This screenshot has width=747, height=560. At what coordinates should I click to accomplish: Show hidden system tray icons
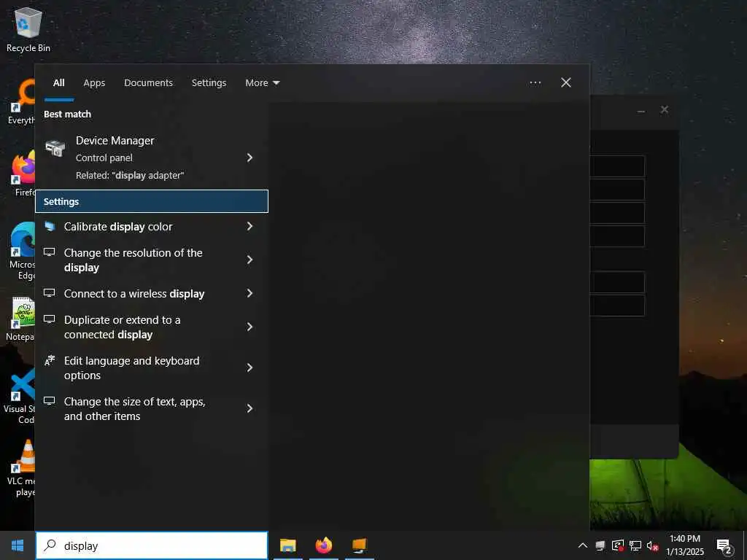pos(583,545)
